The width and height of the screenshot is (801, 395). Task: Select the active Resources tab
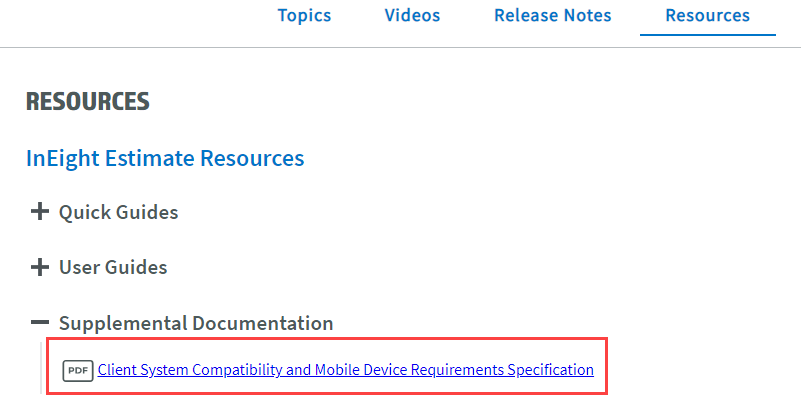[x=708, y=15]
